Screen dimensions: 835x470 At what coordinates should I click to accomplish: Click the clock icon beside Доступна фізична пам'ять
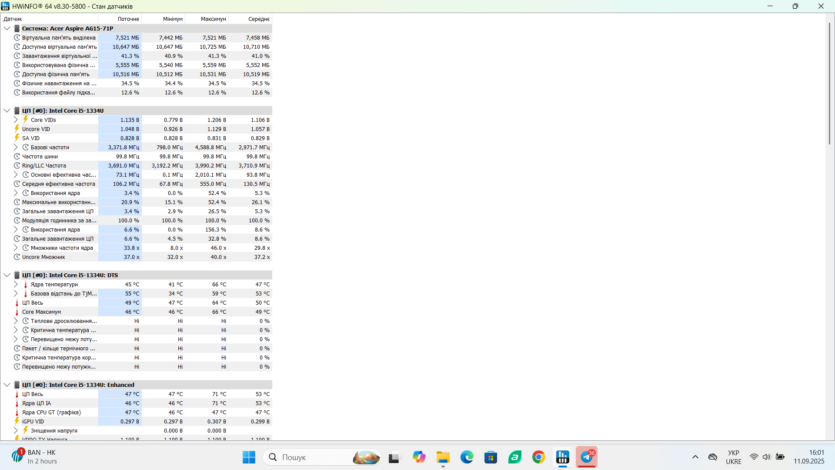pyautogui.click(x=17, y=74)
